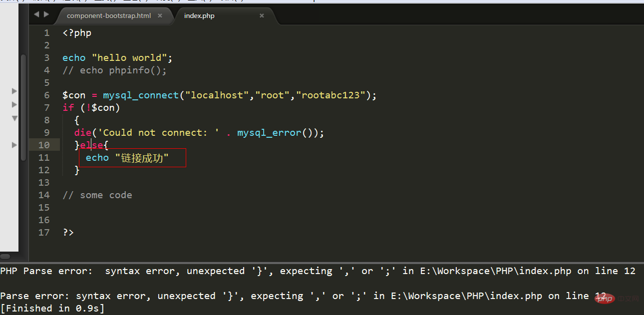Switch to the component-bootstrap.html tab

coord(109,15)
